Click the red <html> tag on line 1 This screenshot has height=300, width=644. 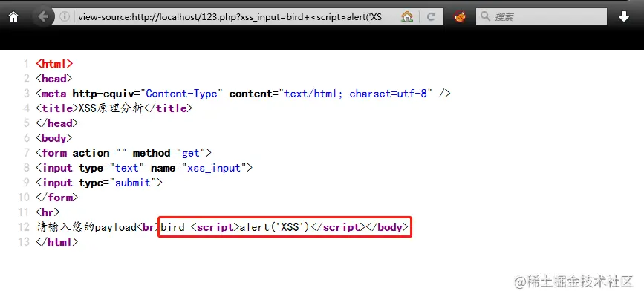coord(54,64)
